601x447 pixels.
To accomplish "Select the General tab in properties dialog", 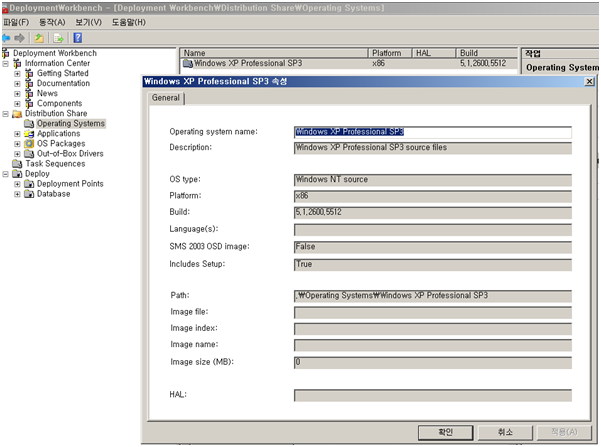I will (x=166, y=98).
